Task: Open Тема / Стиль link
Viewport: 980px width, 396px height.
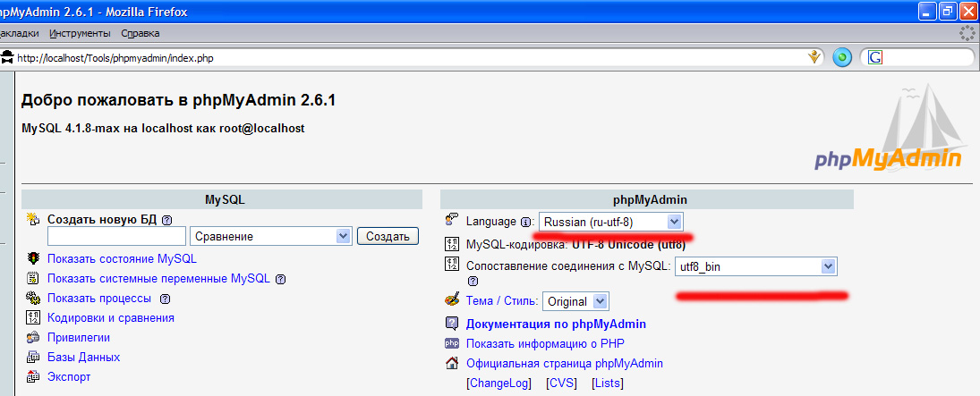Action: (x=501, y=301)
